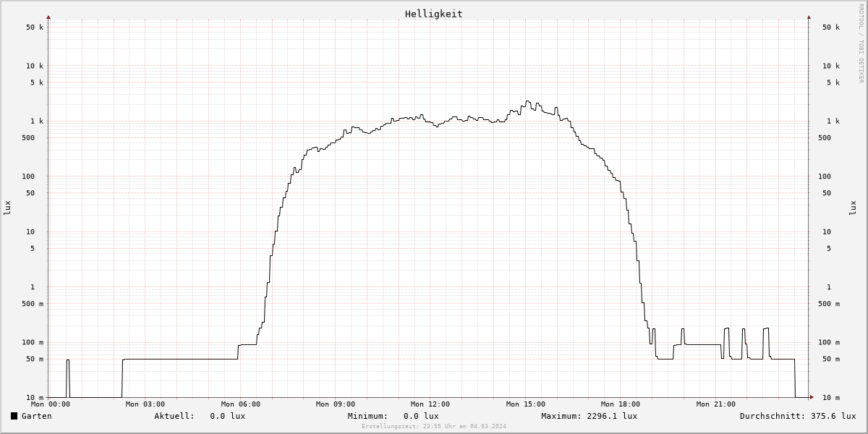Click the '5 k' label on left axis
Image resolution: width=868 pixels, height=434 pixels.
pyautogui.click(x=37, y=82)
